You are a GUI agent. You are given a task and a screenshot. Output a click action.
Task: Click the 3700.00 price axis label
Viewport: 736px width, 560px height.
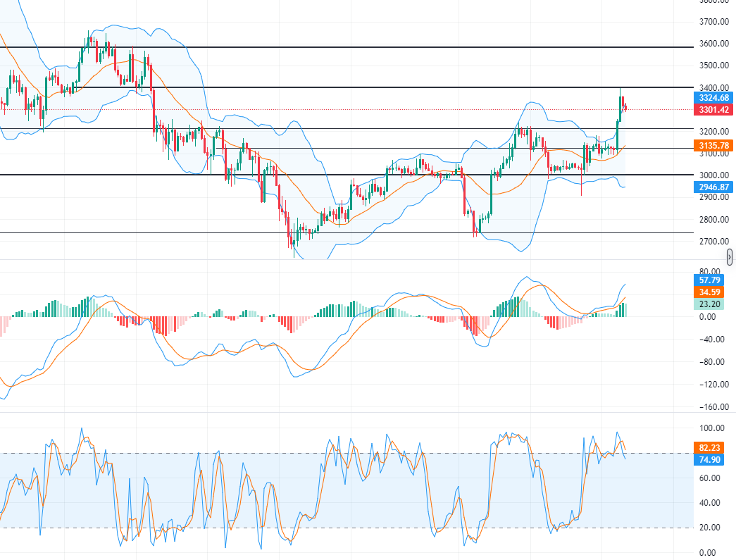[713, 22]
